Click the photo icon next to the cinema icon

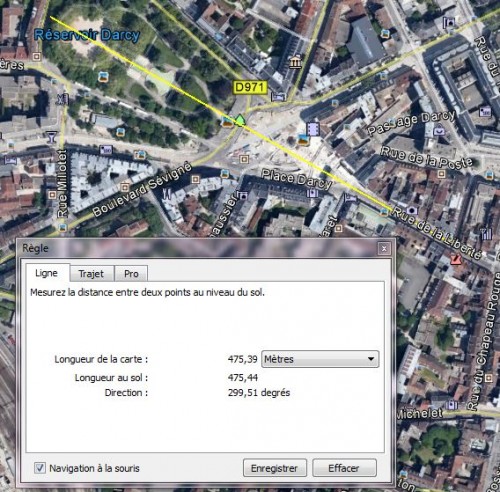[302, 140]
